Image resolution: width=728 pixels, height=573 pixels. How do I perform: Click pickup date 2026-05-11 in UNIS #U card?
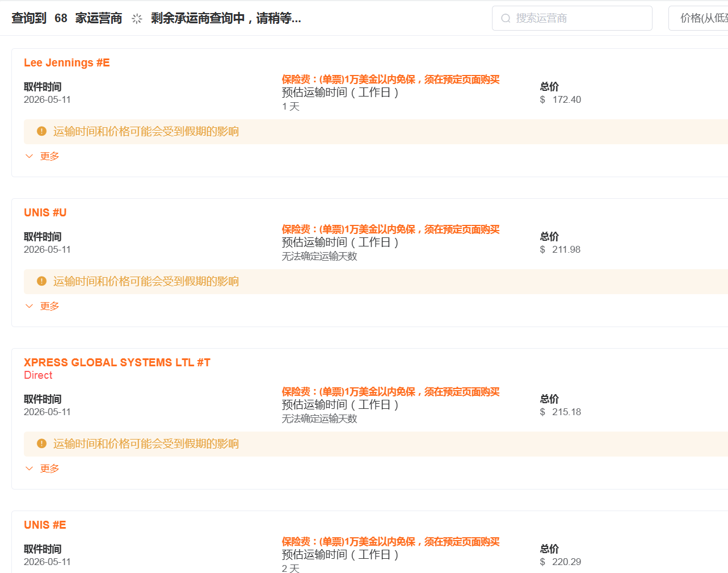(x=47, y=249)
